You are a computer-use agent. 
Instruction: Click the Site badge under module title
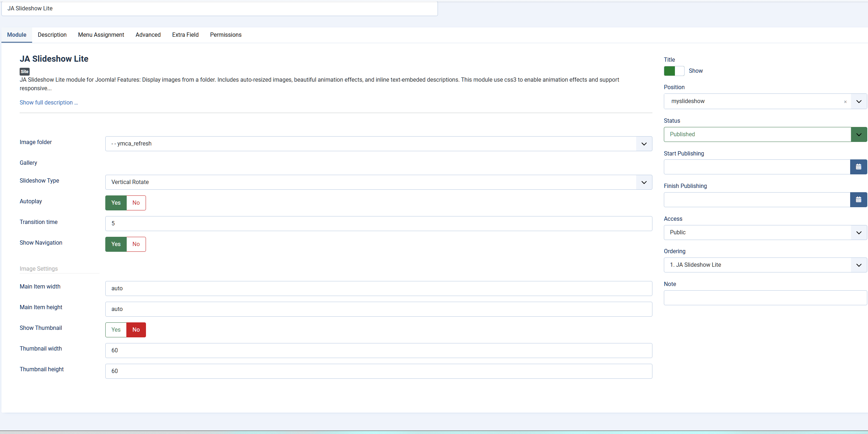click(x=24, y=71)
